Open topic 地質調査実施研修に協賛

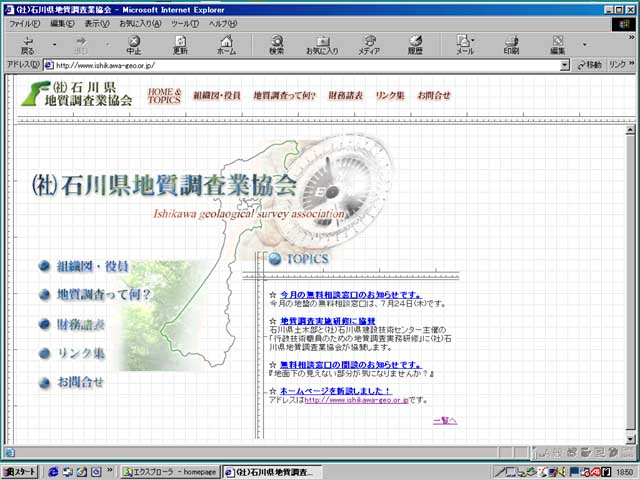pyautogui.click(x=328, y=321)
